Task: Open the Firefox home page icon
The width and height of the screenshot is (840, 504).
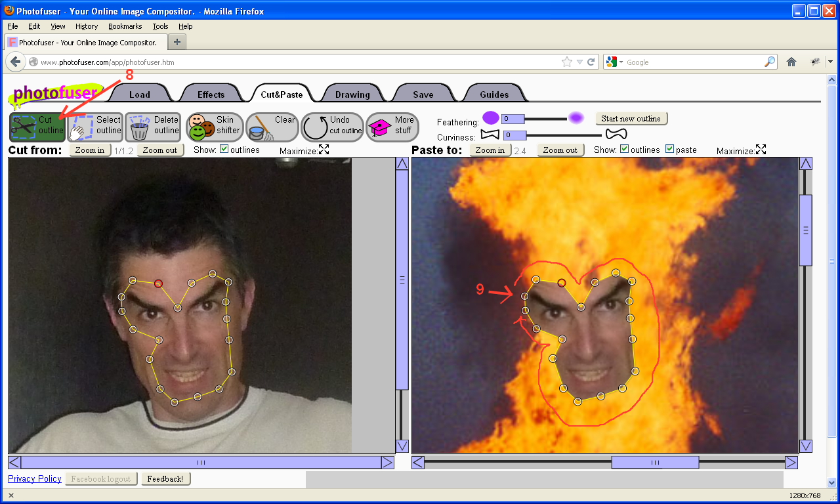Action: click(x=791, y=62)
